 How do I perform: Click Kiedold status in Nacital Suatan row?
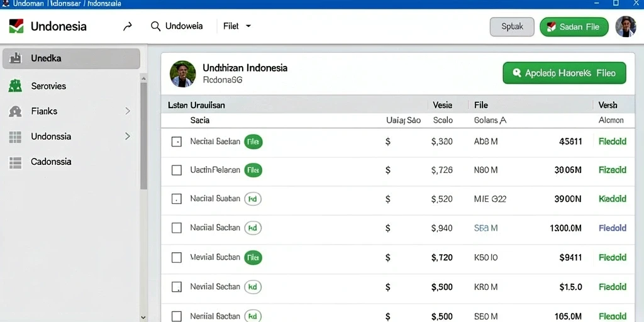point(613,199)
